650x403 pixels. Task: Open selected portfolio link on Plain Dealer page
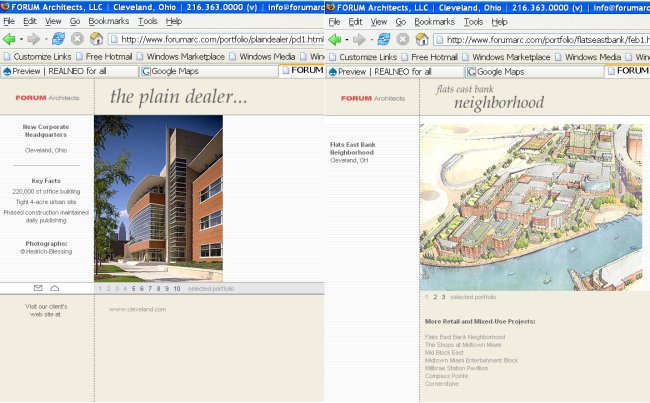click(211, 289)
